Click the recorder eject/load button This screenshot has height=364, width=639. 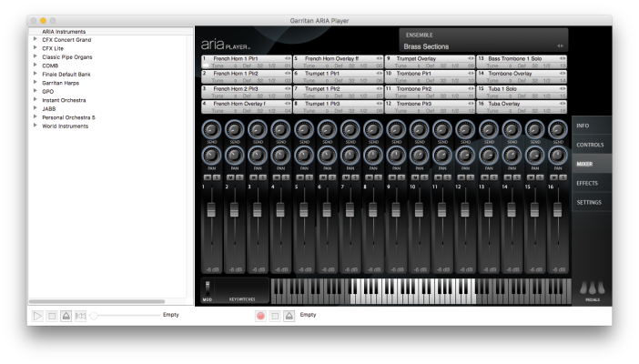tap(289, 316)
